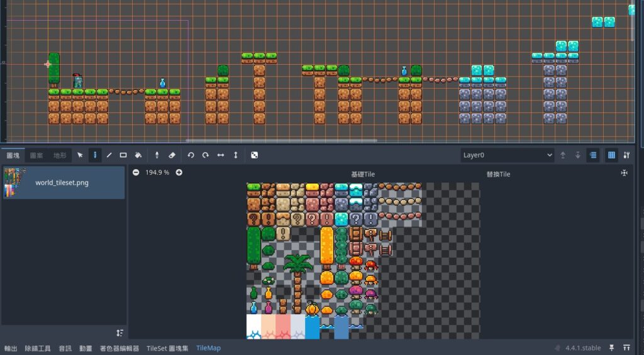Open the 除錯工具 bottom panel
The height and width of the screenshot is (355, 644).
coord(38,348)
